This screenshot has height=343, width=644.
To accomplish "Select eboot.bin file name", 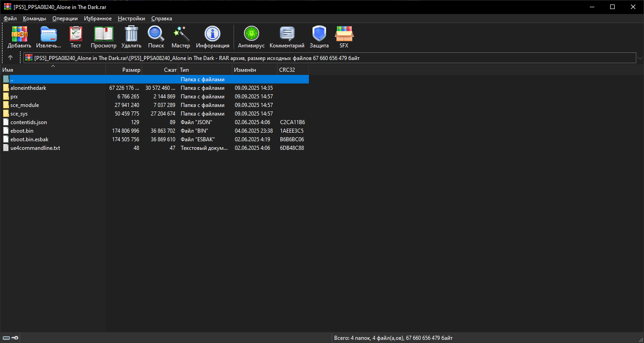I will click(22, 131).
